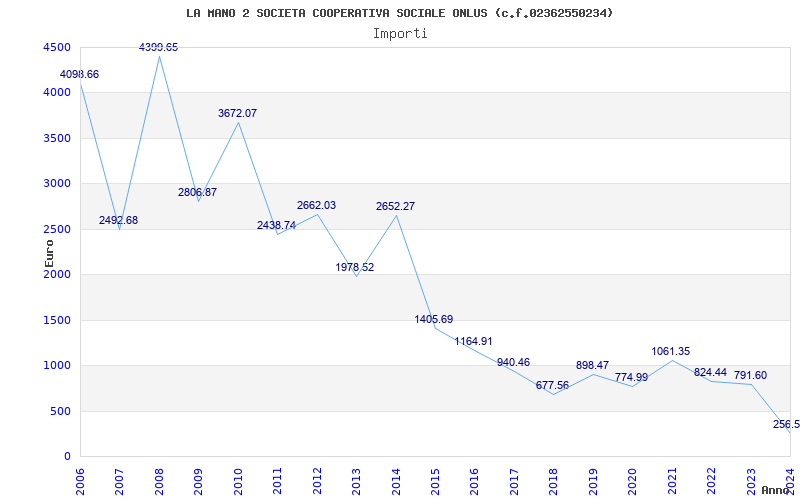Select data label 774.99
The width and height of the screenshot is (800, 500).
[x=631, y=377]
